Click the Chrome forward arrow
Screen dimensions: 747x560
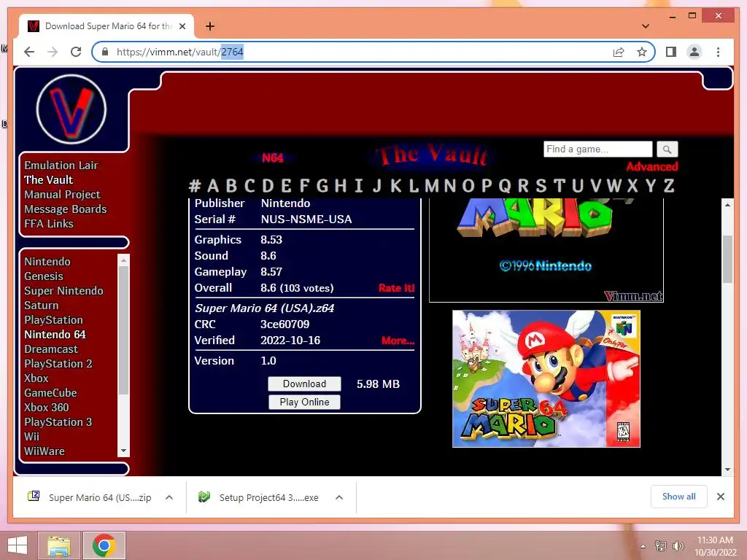coord(53,52)
